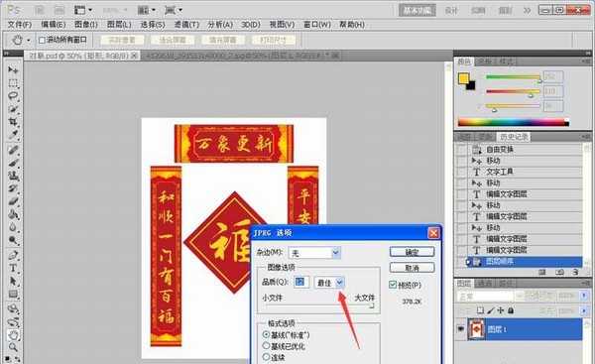The image size is (595, 364).
Task: Toggle lock transparent pixels in layers panel
Action: point(480,310)
